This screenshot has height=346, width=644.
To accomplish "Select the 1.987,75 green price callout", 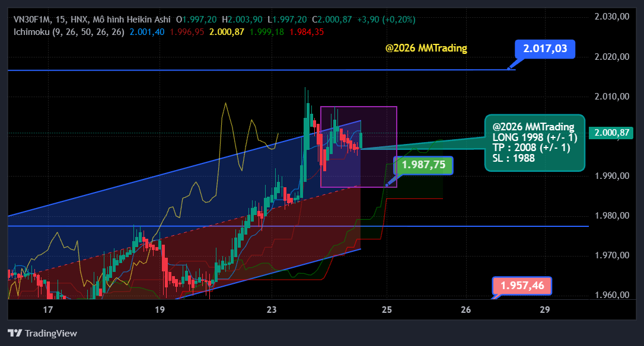I will (423, 165).
